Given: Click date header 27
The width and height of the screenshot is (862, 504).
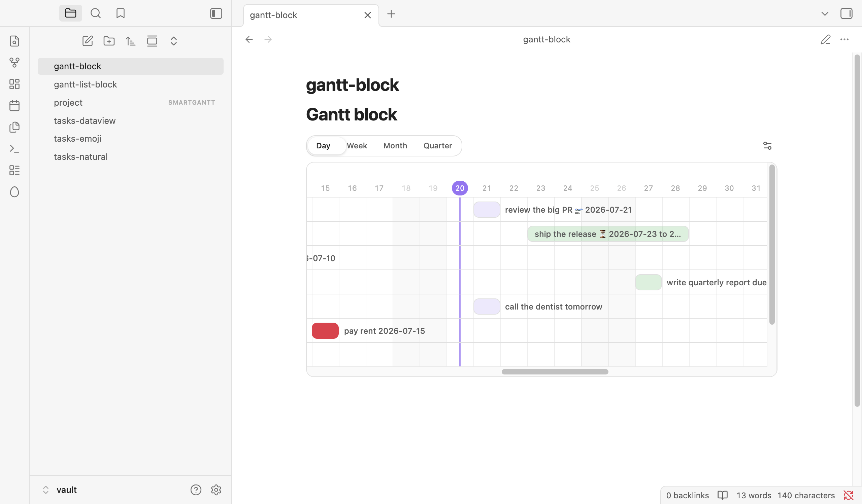Looking at the screenshot, I should (x=648, y=188).
